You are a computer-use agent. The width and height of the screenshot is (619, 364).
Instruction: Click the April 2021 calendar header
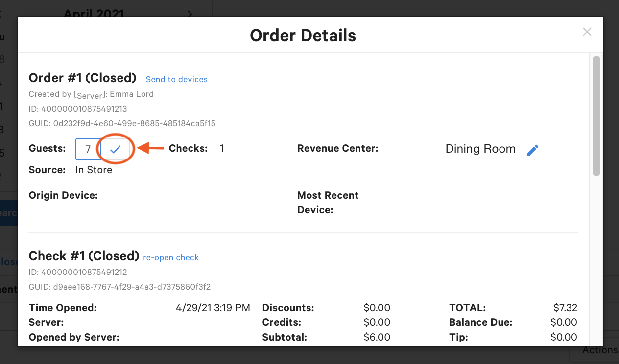pos(94,14)
